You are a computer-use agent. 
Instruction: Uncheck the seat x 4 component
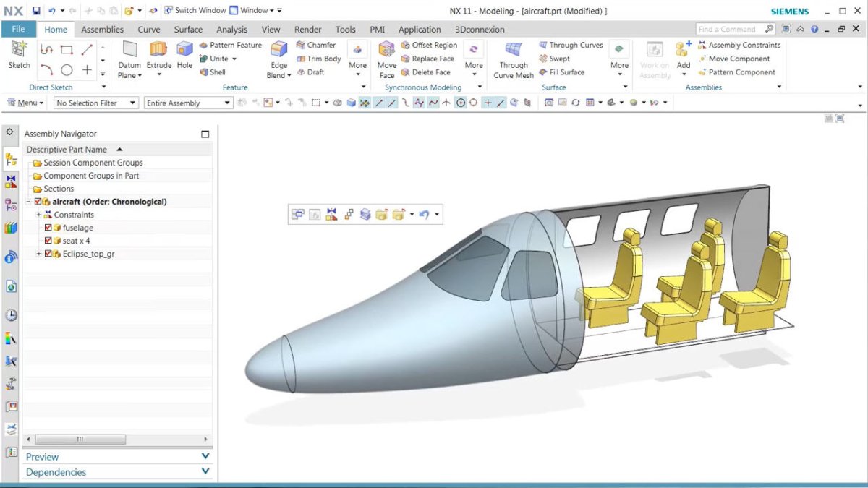coord(48,241)
